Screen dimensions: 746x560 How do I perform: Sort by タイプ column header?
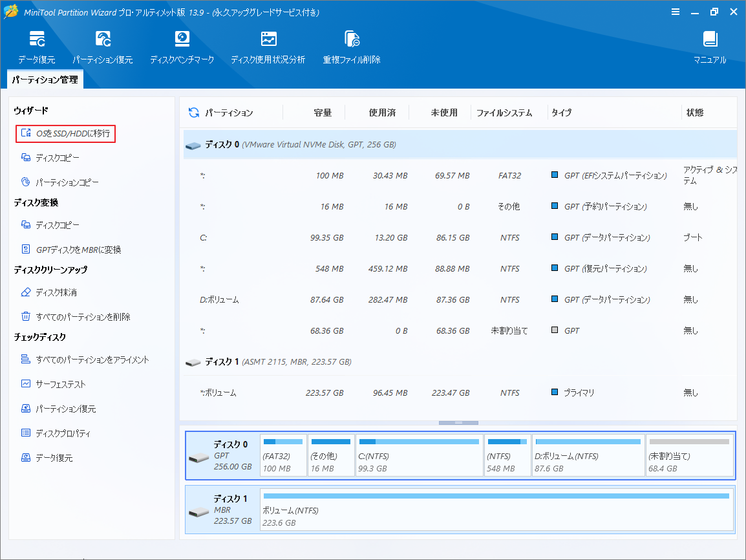pos(561,113)
